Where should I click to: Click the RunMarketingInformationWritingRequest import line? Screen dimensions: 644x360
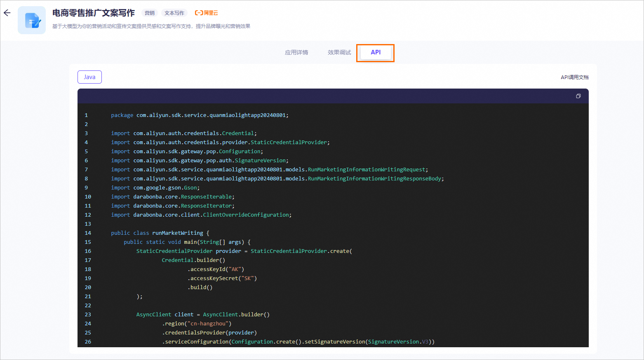click(x=270, y=170)
